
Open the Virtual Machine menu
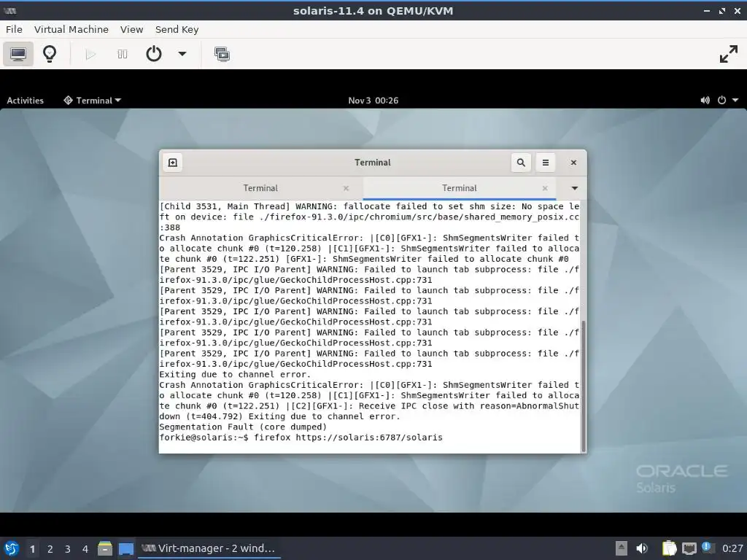[71, 29]
